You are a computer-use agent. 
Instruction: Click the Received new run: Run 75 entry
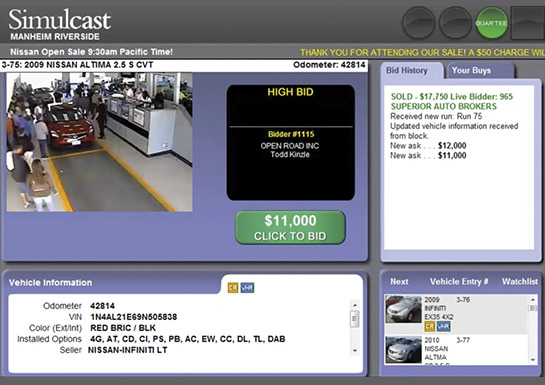436,116
